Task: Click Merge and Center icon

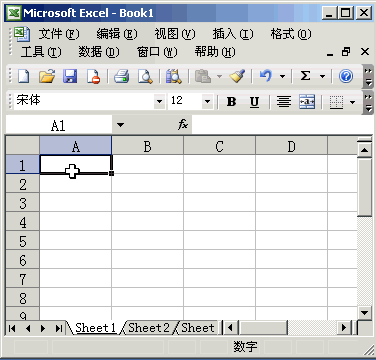Action: 307,102
